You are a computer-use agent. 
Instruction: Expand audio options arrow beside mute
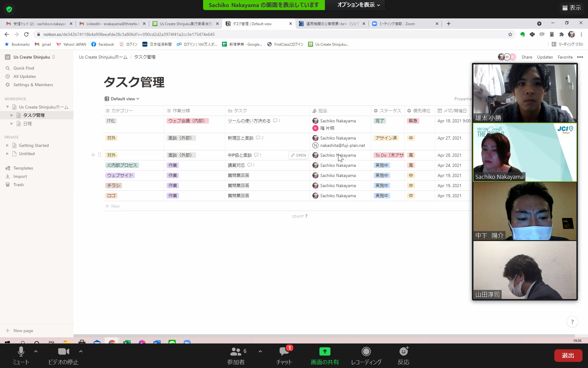click(36, 351)
